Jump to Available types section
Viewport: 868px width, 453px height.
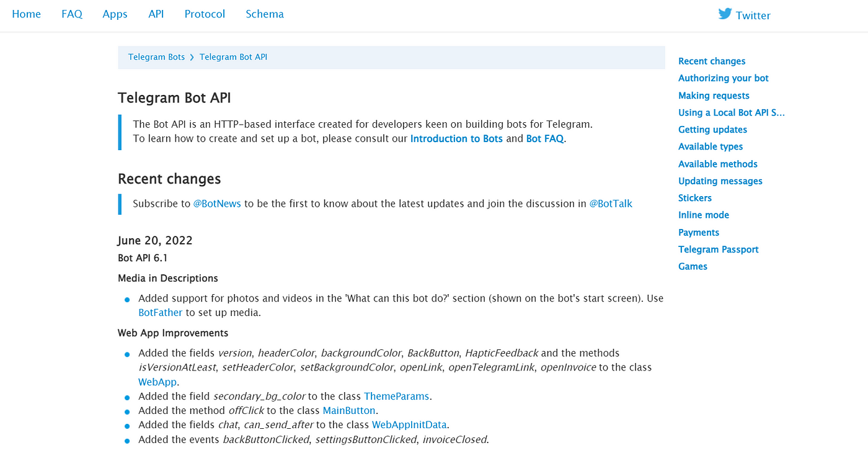[711, 146]
